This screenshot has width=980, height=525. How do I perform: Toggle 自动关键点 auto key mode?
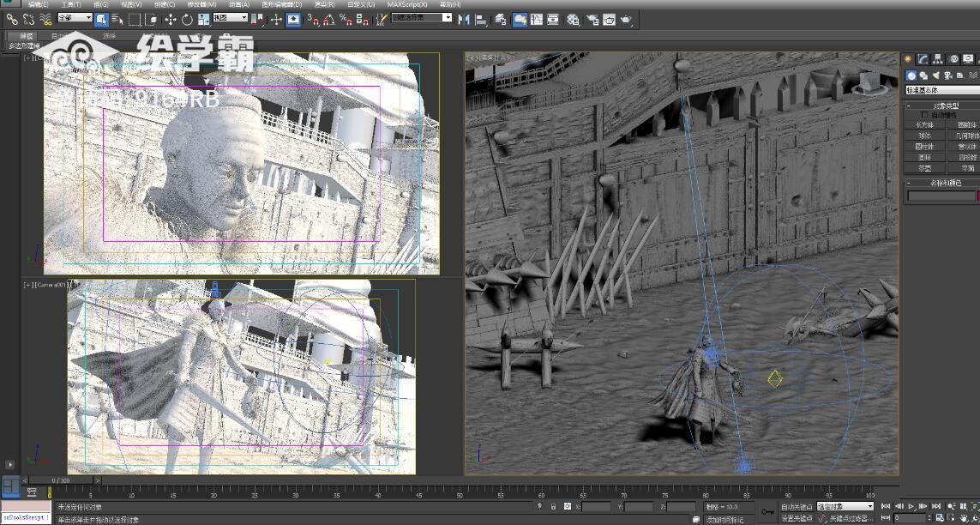[797, 506]
